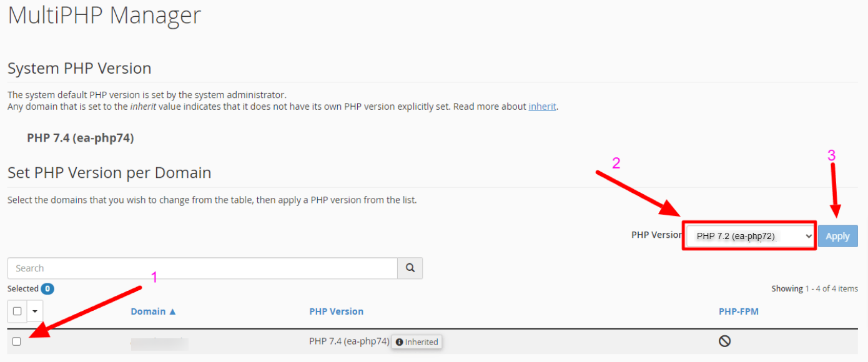Screen dimensions: 868x362
Task: Click the row's PHP 7.4 (ea-php74) version text
Action: click(x=349, y=341)
